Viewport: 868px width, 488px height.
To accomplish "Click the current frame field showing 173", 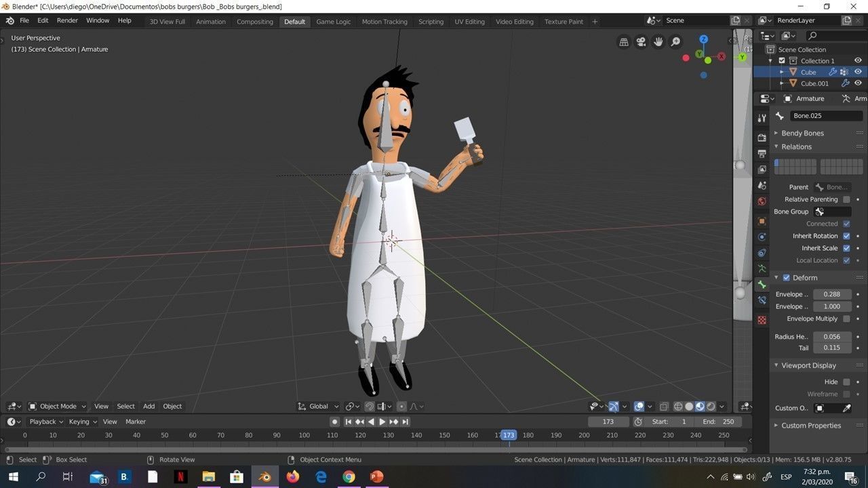I will pyautogui.click(x=608, y=422).
